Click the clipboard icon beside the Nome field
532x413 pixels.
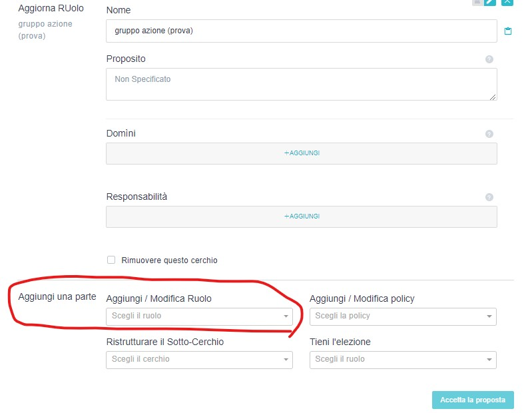(x=508, y=31)
